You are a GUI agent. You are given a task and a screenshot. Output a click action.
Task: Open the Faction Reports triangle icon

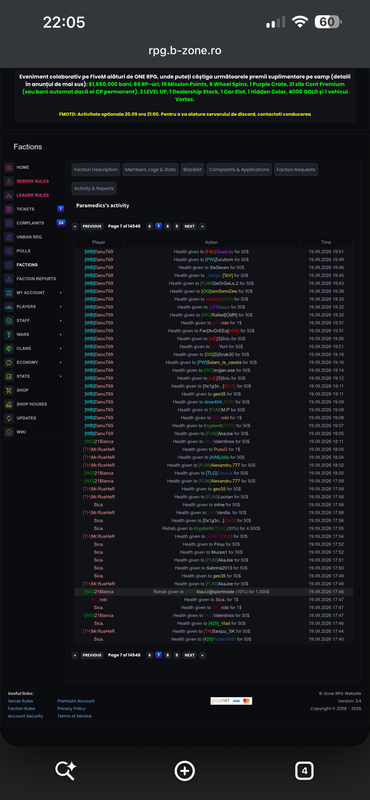pos(9,279)
